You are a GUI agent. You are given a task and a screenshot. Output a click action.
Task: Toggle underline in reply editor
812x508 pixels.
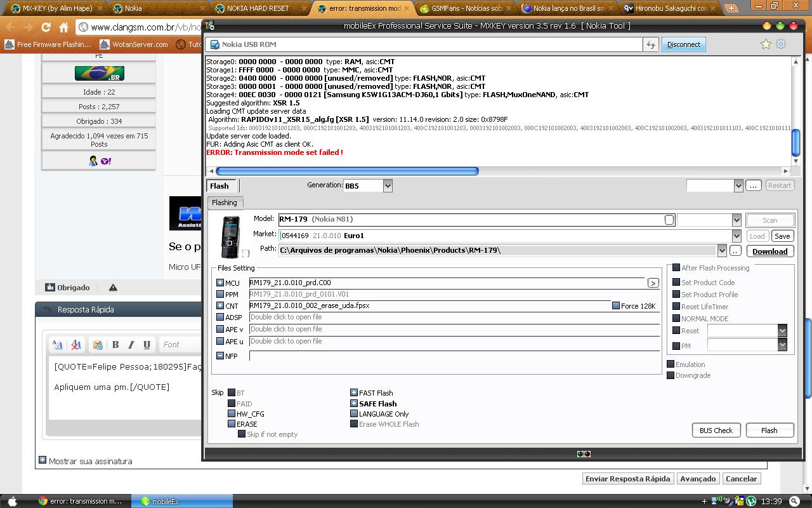click(147, 345)
